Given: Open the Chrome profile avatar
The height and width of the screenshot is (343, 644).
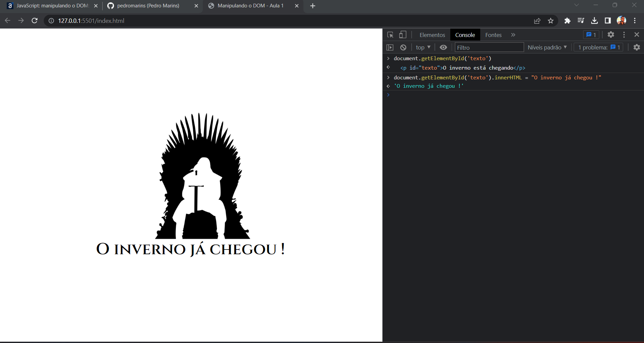Looking at the screenshot, I should click(x=621, y=21).
